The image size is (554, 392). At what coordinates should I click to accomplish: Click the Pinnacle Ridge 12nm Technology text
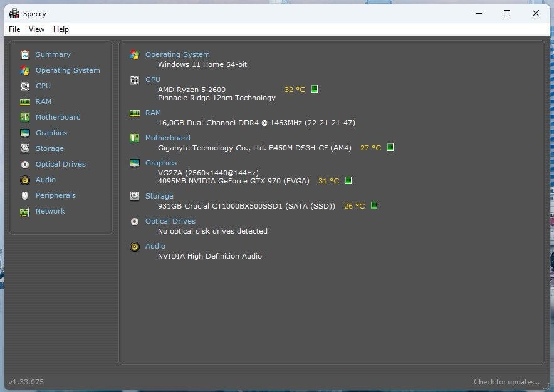click(217, 98)
